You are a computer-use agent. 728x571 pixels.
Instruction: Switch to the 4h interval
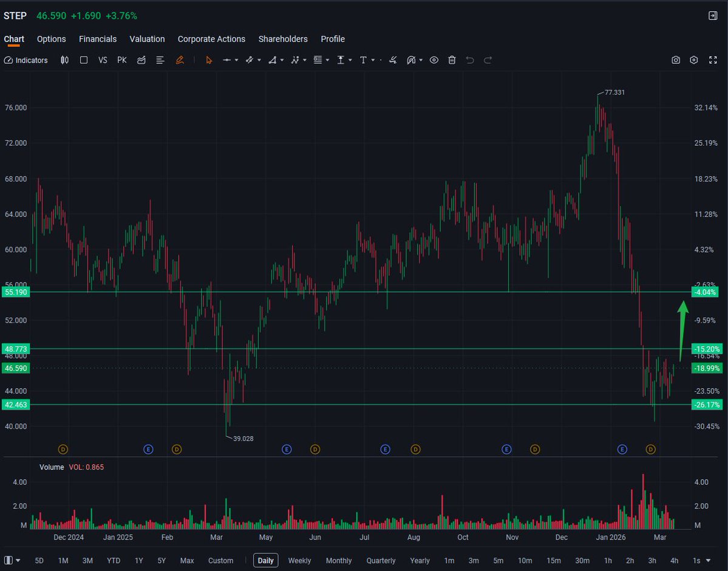tap(675, 561)
